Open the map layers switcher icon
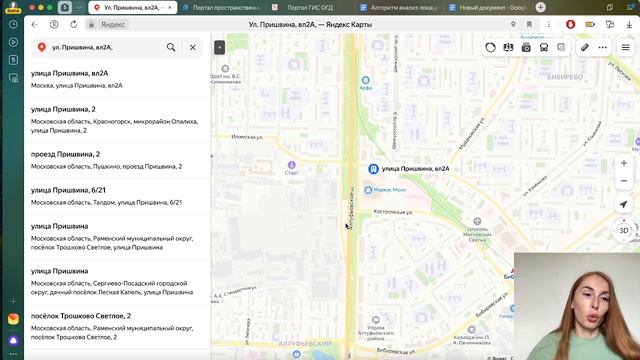 (x=562, y=47)
